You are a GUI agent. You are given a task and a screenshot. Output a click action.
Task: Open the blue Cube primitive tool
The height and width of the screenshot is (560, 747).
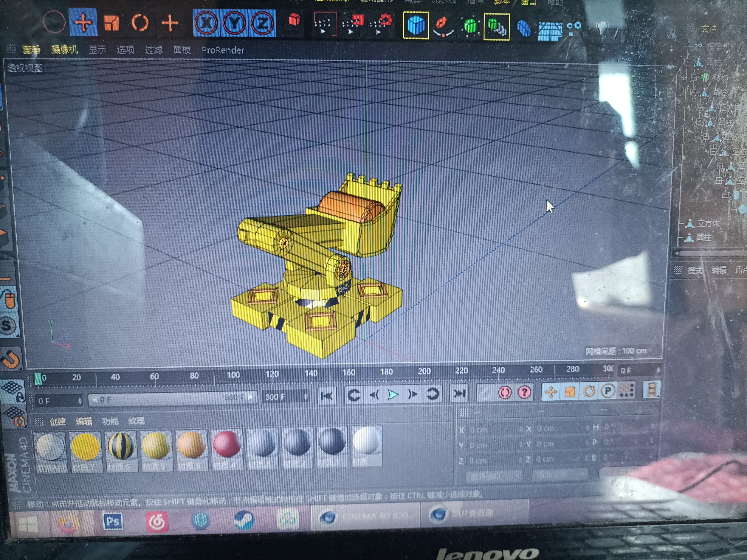click(416, 25)
